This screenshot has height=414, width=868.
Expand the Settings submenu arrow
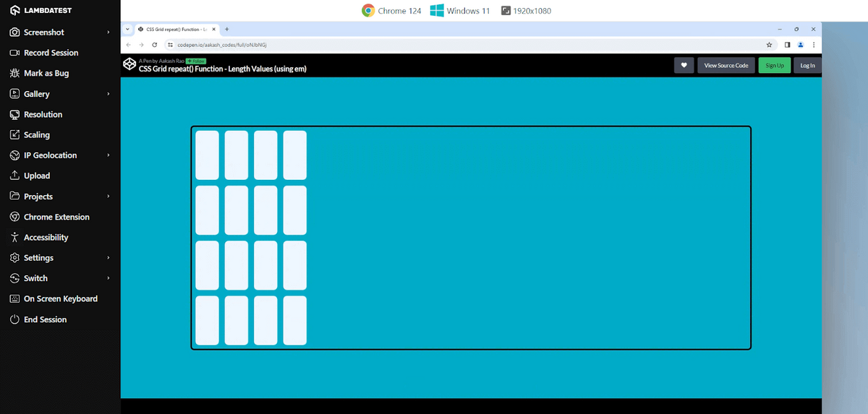(109, 257)
